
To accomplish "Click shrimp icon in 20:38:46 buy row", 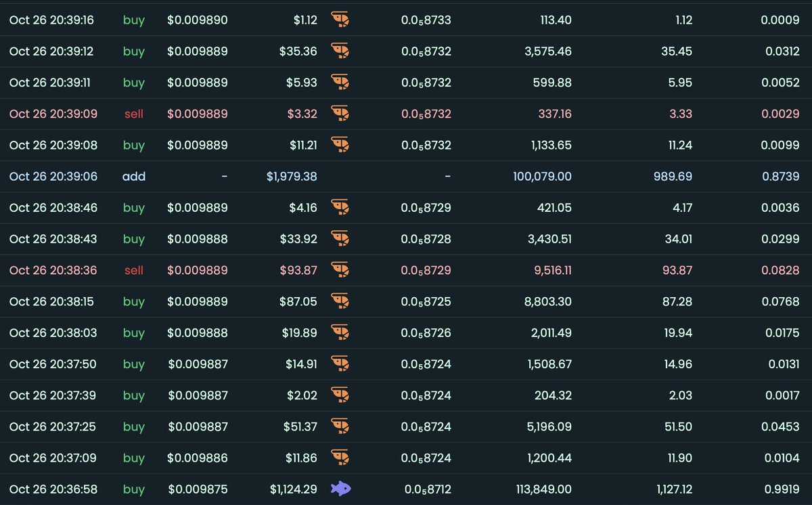I will (x=340, y=208).
